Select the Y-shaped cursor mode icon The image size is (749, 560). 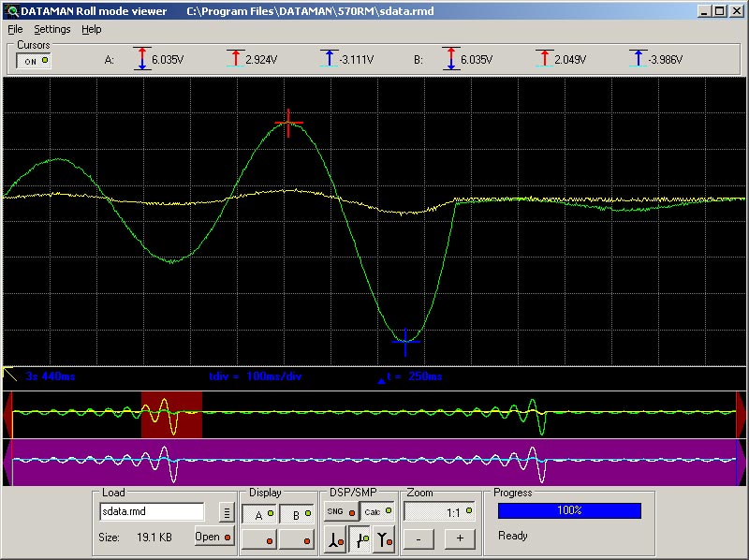tap(383, 538)
